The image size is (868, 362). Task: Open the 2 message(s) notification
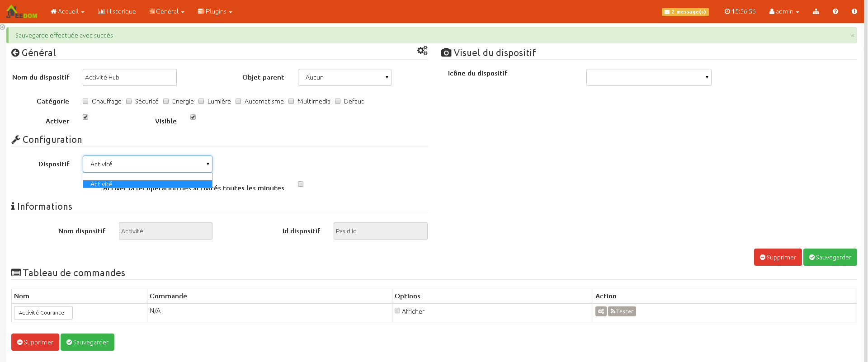[x=685, y=12]
